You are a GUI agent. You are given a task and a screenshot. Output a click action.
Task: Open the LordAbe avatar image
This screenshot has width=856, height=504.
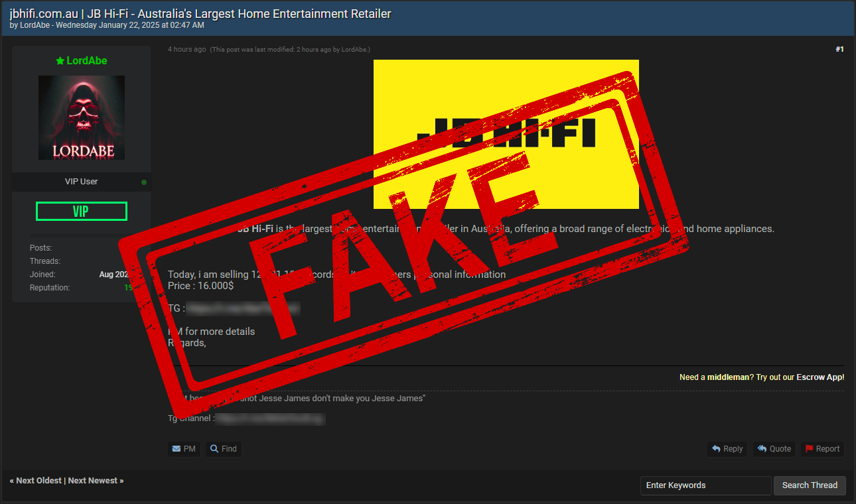pyautogui.click(x=82, y=117)
